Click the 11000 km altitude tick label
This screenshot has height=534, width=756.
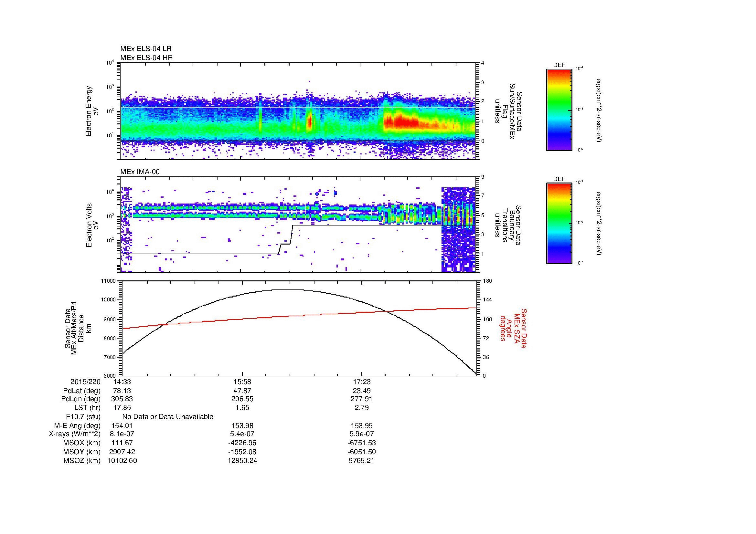point(109,281)
